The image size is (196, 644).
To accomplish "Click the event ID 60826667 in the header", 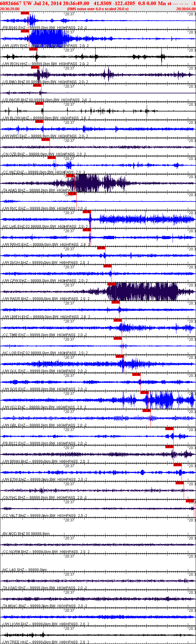I will (x=11, y=3).
